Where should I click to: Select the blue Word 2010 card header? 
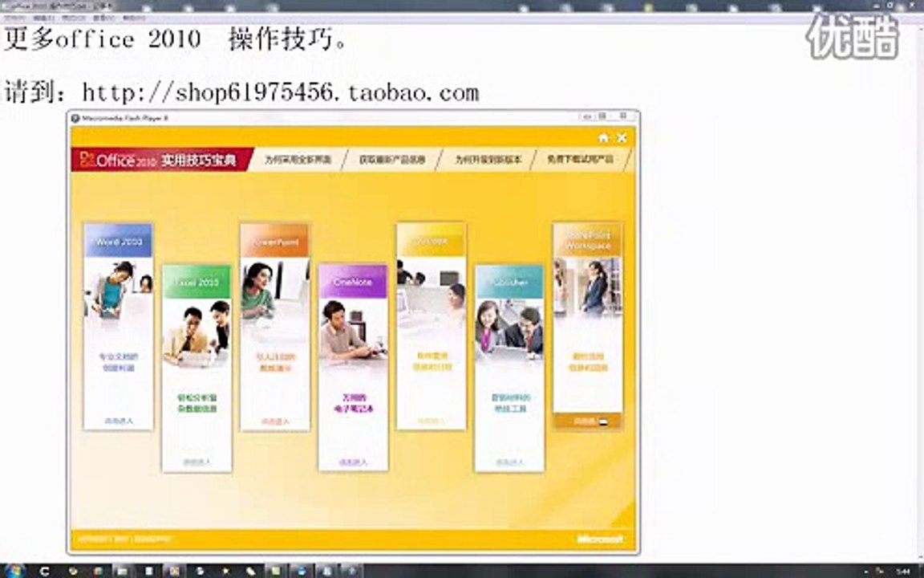[119, 241]
